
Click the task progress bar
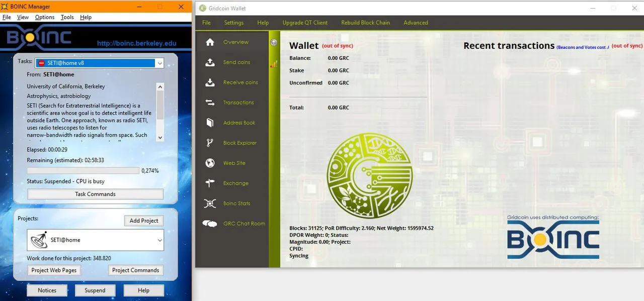83,171
